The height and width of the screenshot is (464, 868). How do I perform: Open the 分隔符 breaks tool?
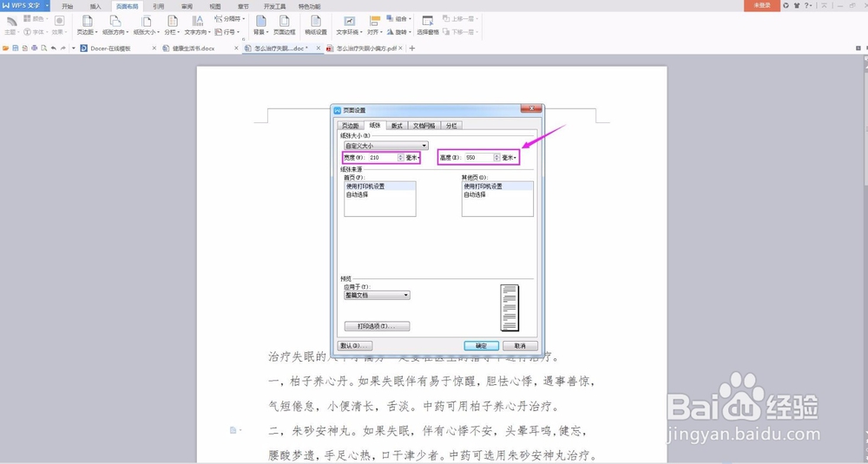coord(230,19)
